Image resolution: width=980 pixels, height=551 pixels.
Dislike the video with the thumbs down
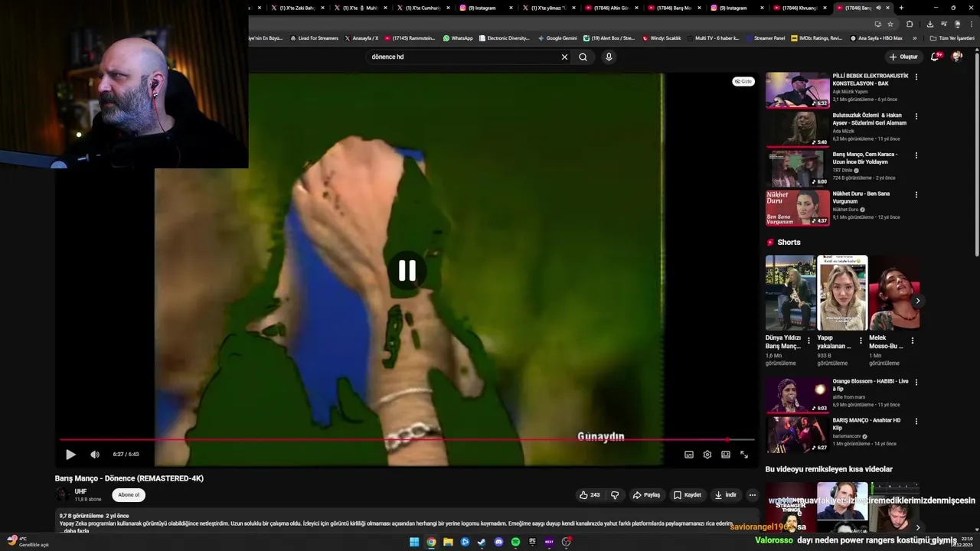pos(615,495)
